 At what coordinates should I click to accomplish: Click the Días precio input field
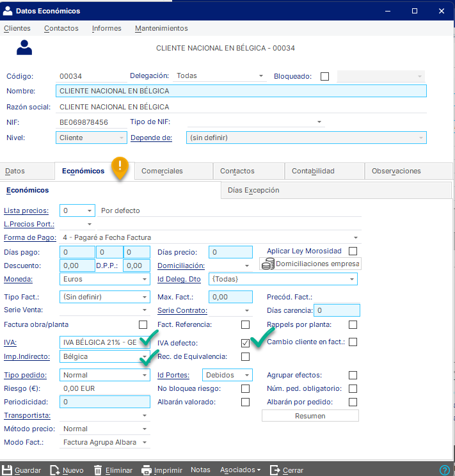click(x=230, y=252)
